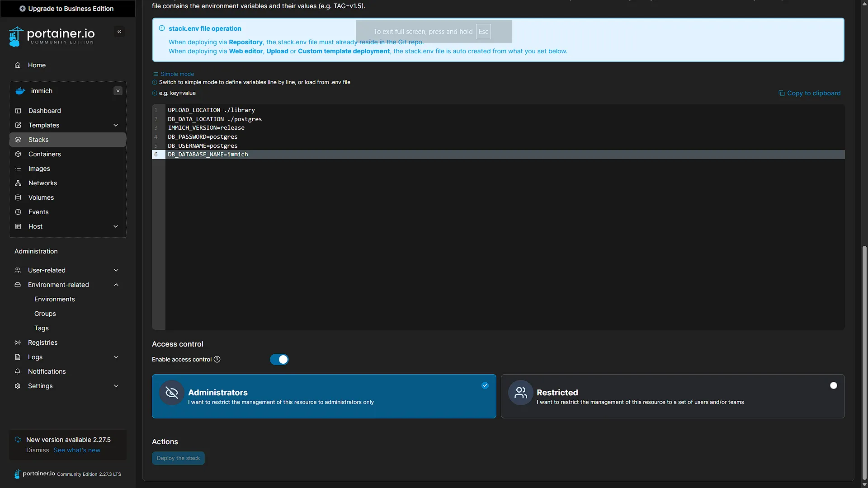
Task: Open the Stacks page
Action: (x=68, y=140)
